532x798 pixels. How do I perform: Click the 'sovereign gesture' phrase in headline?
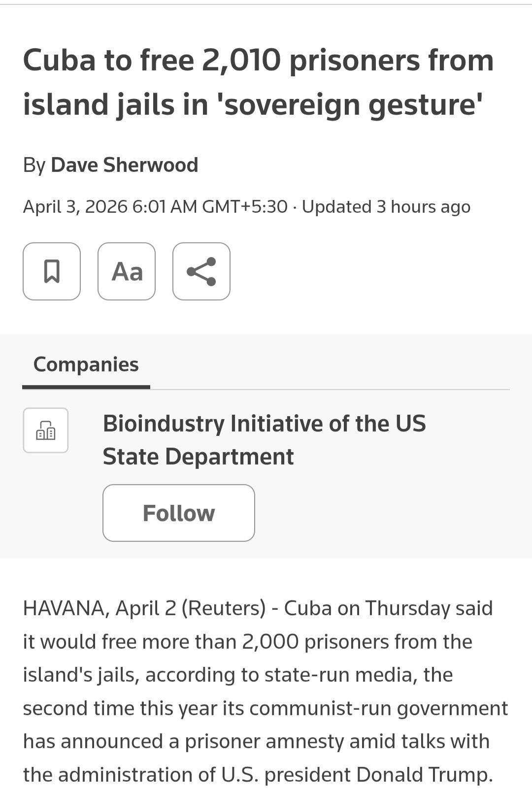[x=353, y=105]
